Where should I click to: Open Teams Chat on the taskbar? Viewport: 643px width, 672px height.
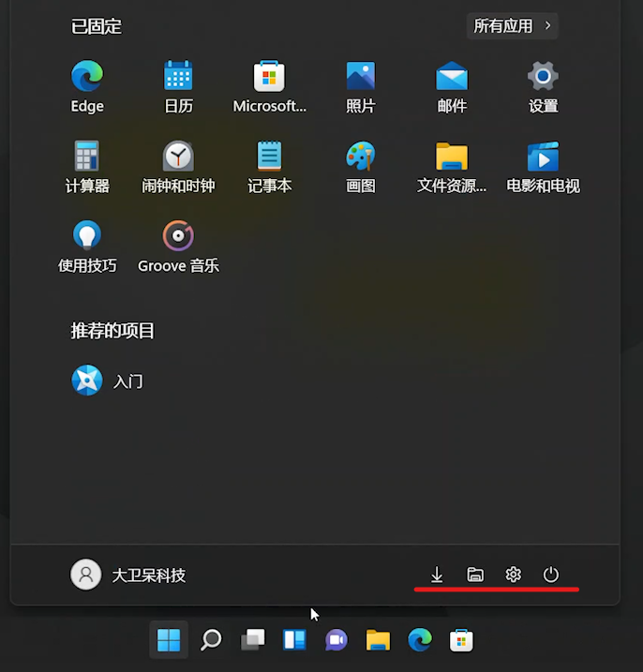click(336, 640)
